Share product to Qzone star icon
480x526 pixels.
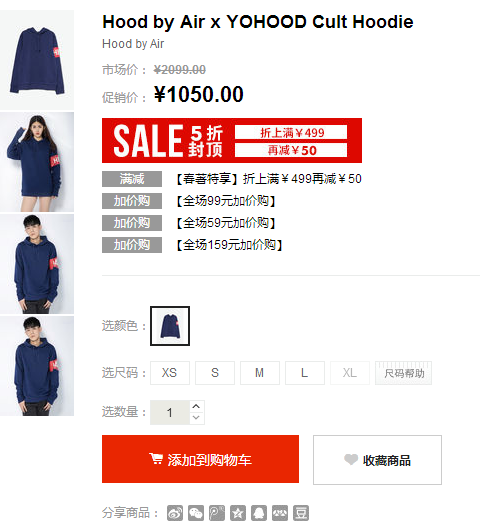pyautogui.click(x=238, y=513)
